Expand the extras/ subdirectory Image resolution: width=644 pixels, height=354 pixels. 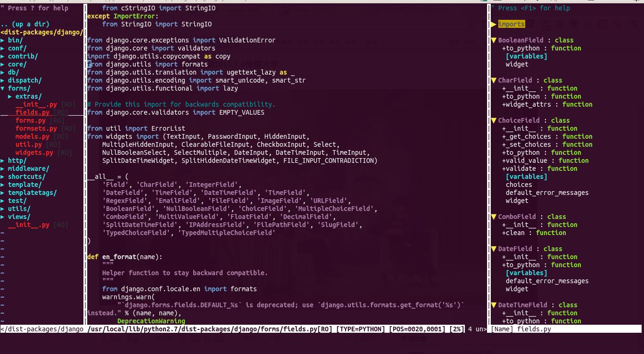pos(10,97)
